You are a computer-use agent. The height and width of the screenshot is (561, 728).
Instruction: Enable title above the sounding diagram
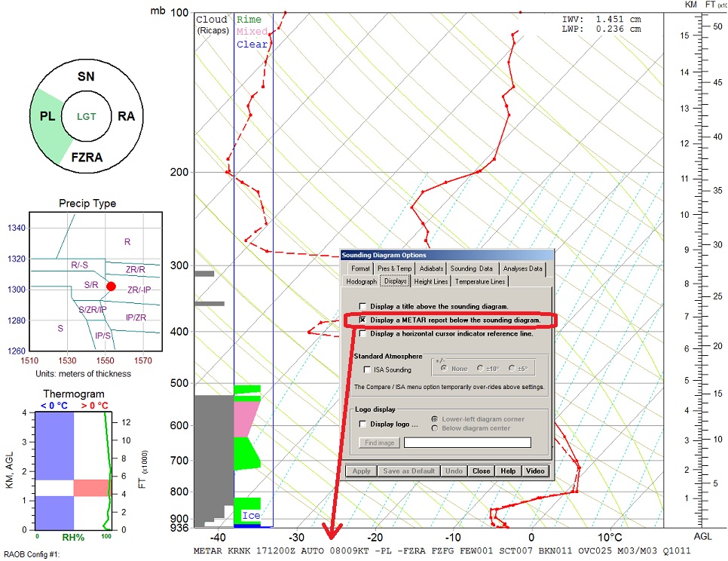point(362,306)
